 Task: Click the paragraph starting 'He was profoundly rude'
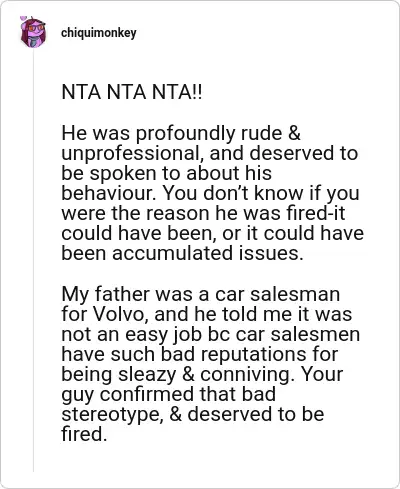click(212, 193)
